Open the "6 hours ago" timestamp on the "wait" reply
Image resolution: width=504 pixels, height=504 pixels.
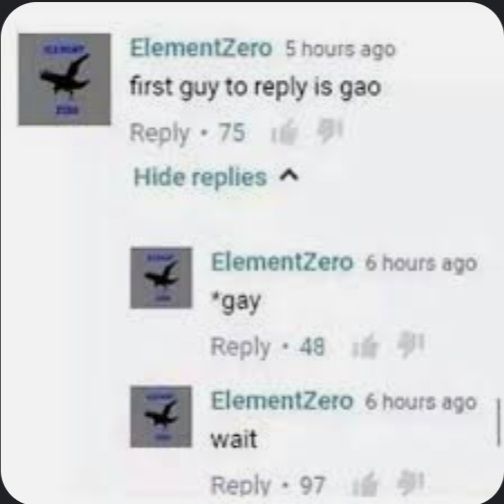pyautogui.click(x=421, y=403)
